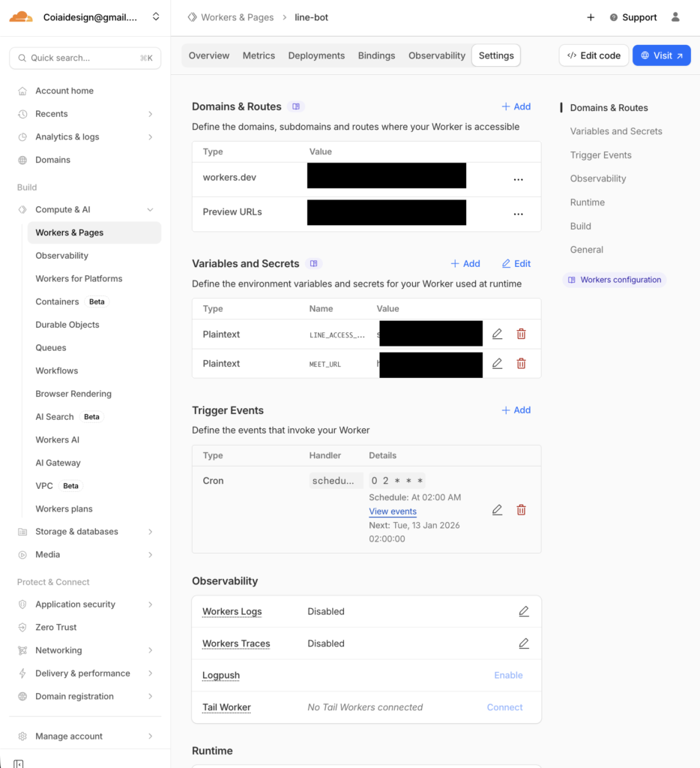Switch to the Deployments tab
The width and height of the screenshot is (700, 768).
click(316, 55)
